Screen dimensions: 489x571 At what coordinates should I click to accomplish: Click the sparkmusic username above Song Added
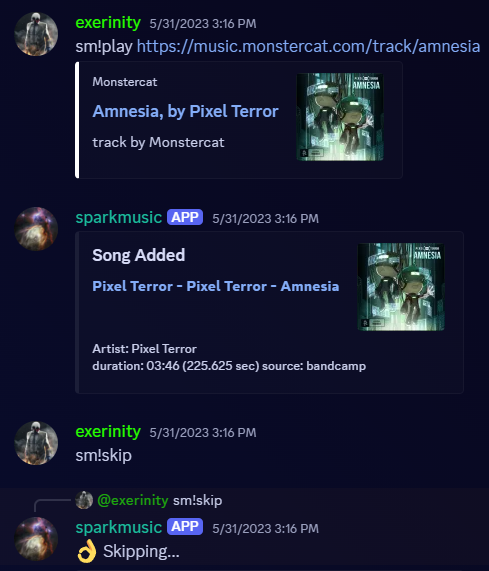pos(119,218)
